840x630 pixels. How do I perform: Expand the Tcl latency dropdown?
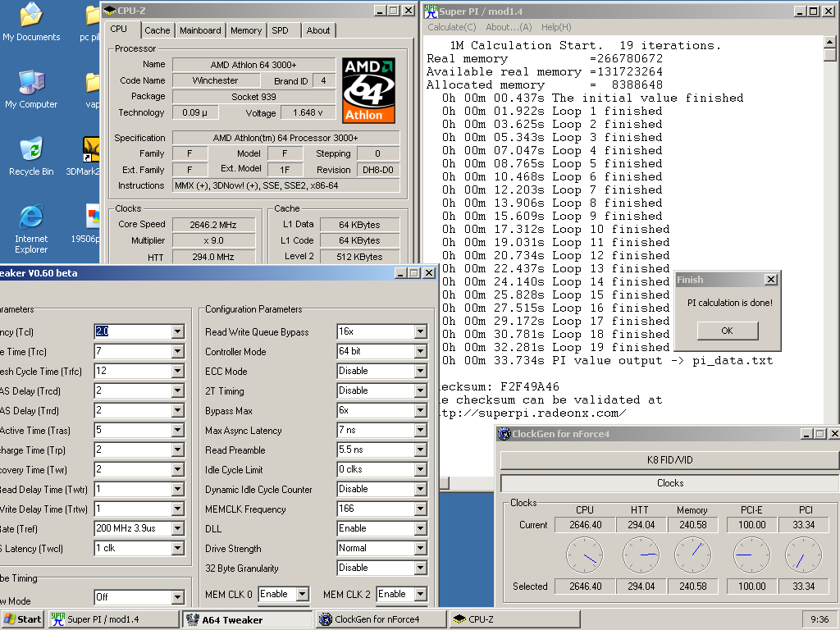178,331
